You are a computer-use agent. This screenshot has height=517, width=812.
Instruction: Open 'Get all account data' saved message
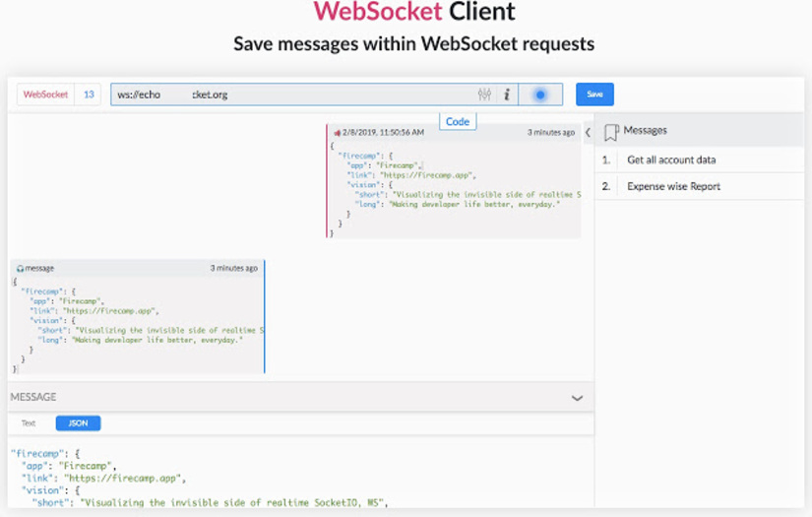coord(671,160)
